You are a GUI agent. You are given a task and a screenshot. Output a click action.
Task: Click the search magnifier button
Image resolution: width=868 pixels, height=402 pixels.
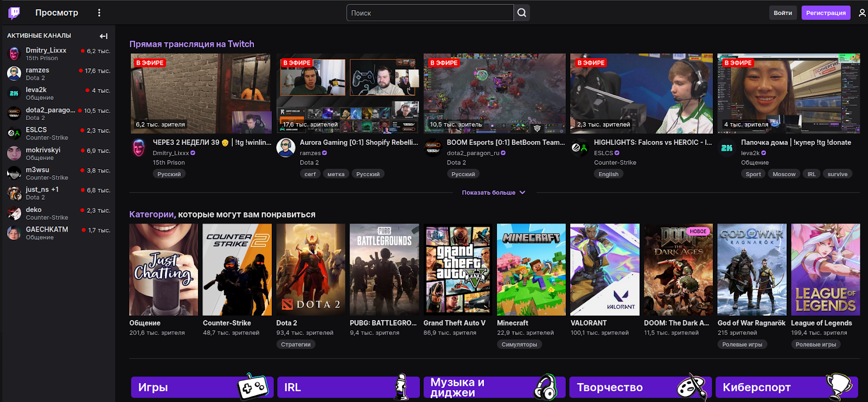(521, 12)
